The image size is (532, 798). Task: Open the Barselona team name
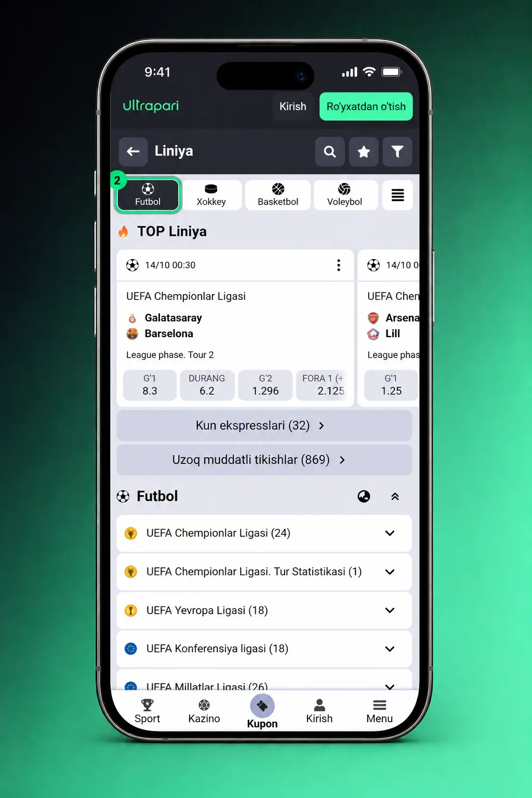169,334
